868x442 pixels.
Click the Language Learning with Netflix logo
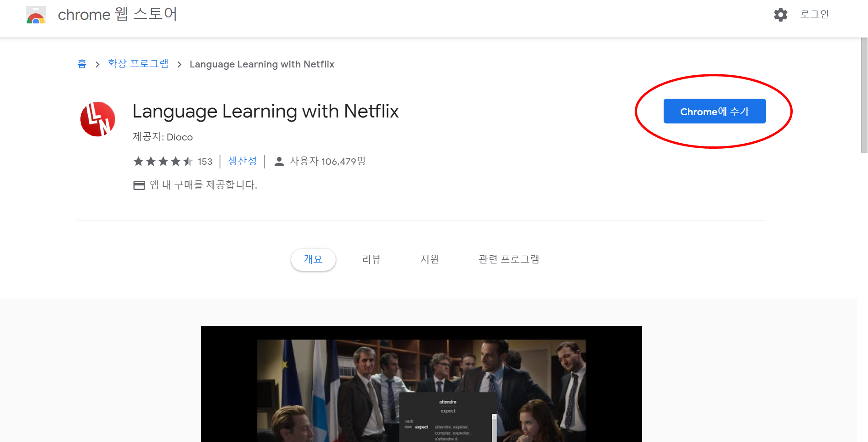pos(97,119)
